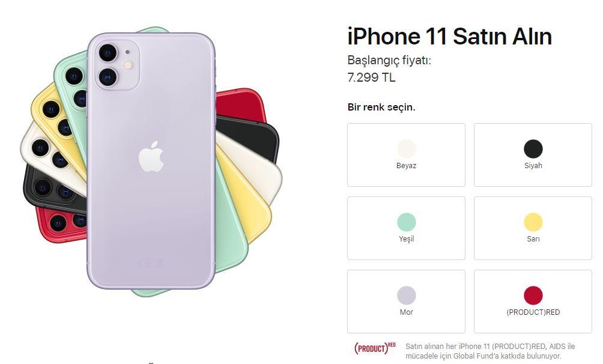The image size is (603, 364).
Task: Click the red iPhone back at right
Action: pyautogui.click(x=241, y=105)
